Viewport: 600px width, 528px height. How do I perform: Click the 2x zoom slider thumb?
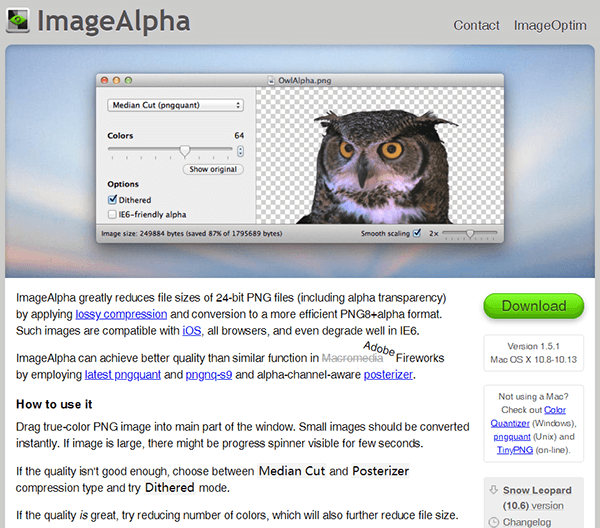[470, 233]
